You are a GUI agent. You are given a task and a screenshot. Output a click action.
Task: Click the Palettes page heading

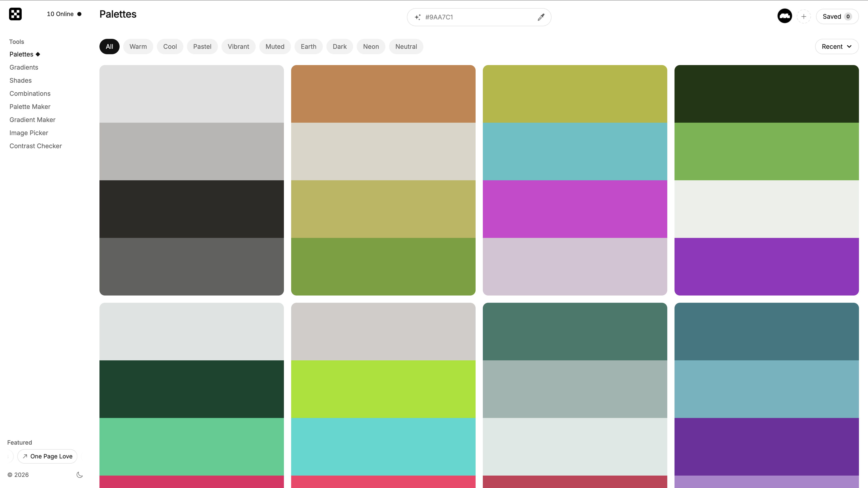(118, 14)
